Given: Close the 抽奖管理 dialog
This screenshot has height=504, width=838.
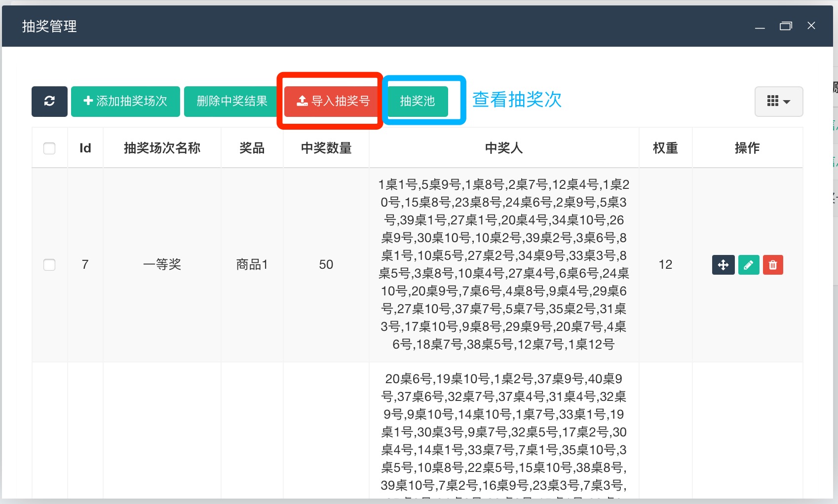Looking at the screenshot, I should (x=811, y=26).
